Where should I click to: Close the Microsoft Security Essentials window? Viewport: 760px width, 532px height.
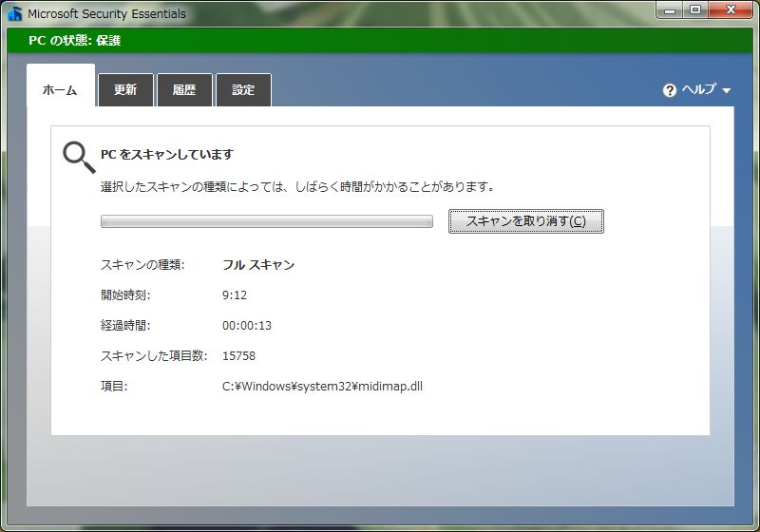[731, 9]
